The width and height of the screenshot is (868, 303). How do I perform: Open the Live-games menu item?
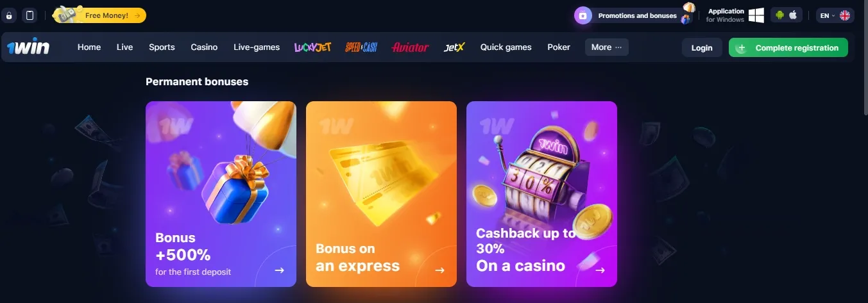coord(257,47)
